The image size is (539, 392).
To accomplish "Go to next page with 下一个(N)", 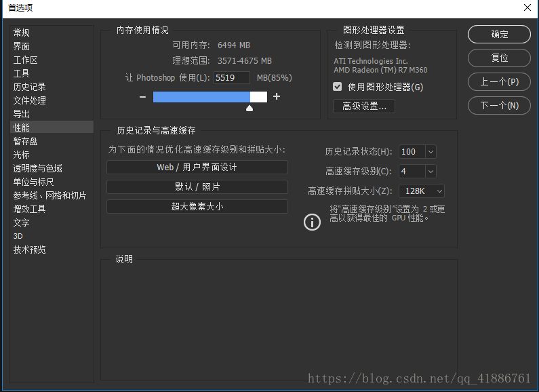I will (x=499, y=105).
